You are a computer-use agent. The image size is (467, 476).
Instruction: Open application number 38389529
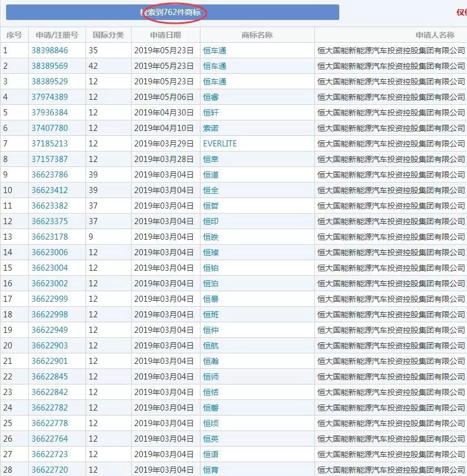pos(49,82)
